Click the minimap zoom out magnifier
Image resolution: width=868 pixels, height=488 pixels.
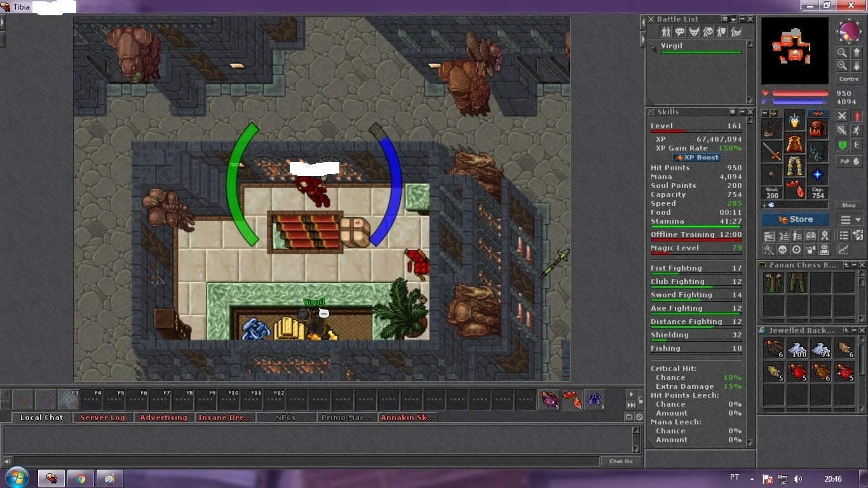tap(842, 53)
